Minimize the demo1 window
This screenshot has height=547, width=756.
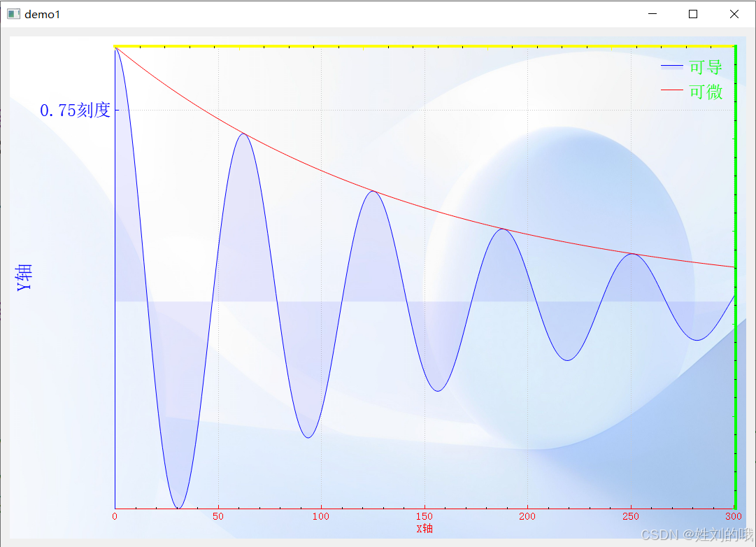652,14
